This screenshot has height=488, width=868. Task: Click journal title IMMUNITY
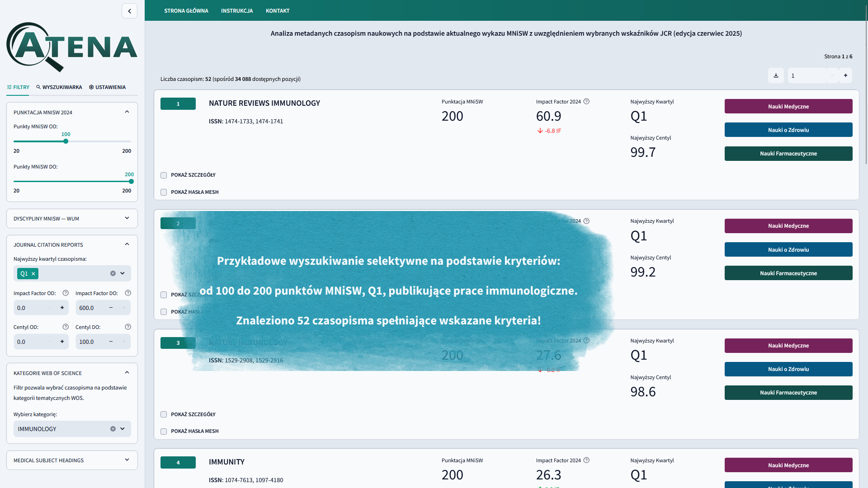tap(226, 462)
